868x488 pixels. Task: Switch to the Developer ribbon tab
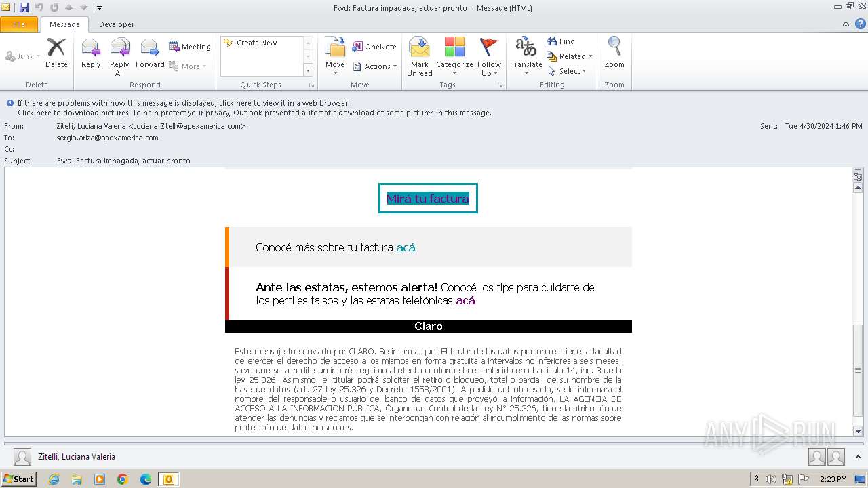pyautogui.click(x=117, y=24)
